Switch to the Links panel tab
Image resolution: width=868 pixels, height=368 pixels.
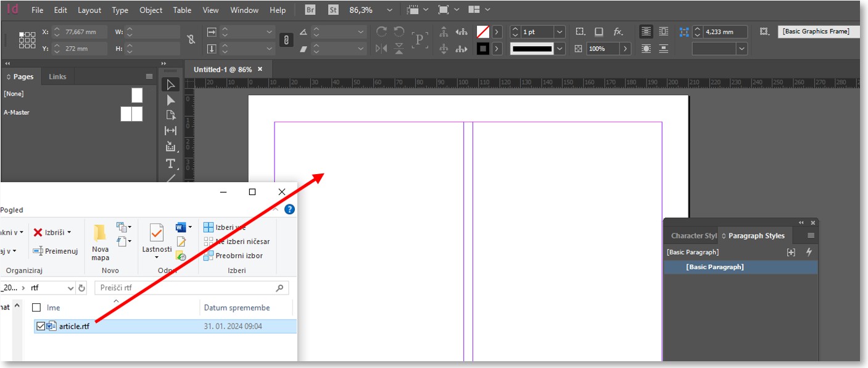click(x=57, y=77)
